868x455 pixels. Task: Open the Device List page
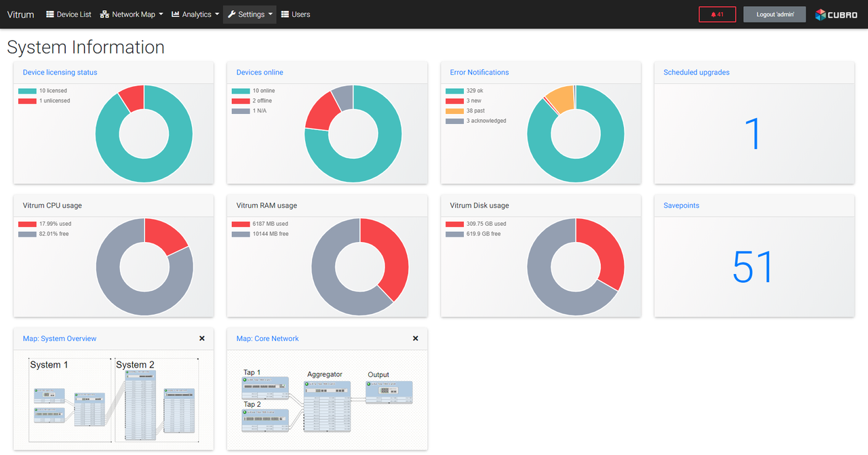pos(68,14)
